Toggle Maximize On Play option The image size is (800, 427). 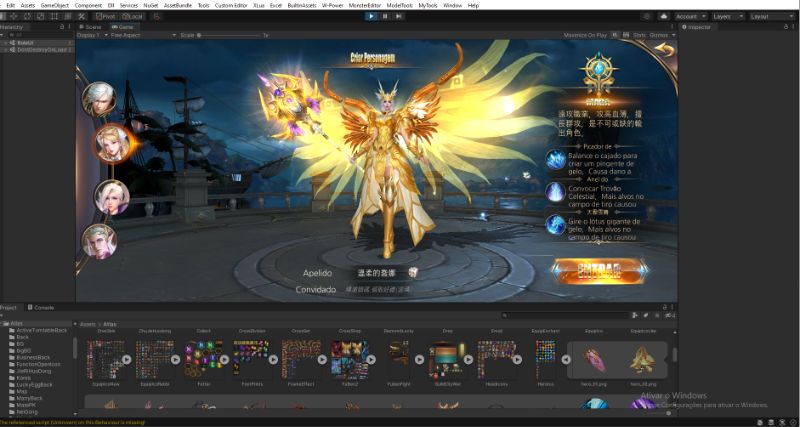585,35
